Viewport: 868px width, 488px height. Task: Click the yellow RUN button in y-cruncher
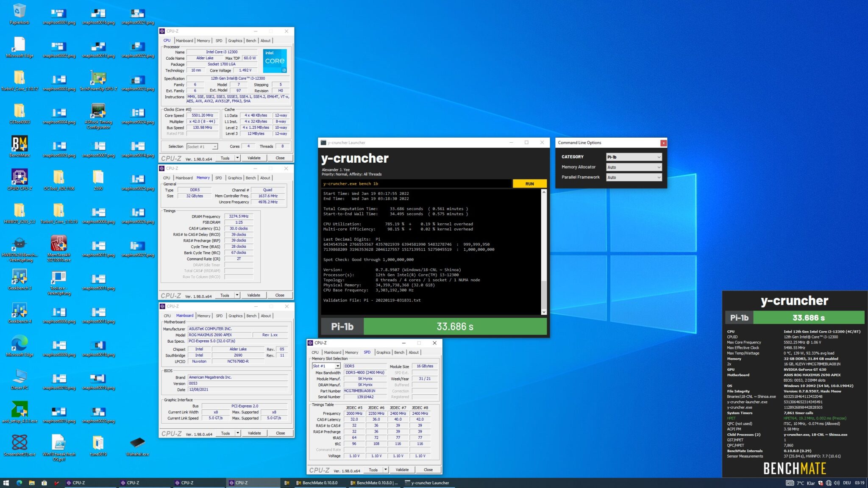point(529,184)
